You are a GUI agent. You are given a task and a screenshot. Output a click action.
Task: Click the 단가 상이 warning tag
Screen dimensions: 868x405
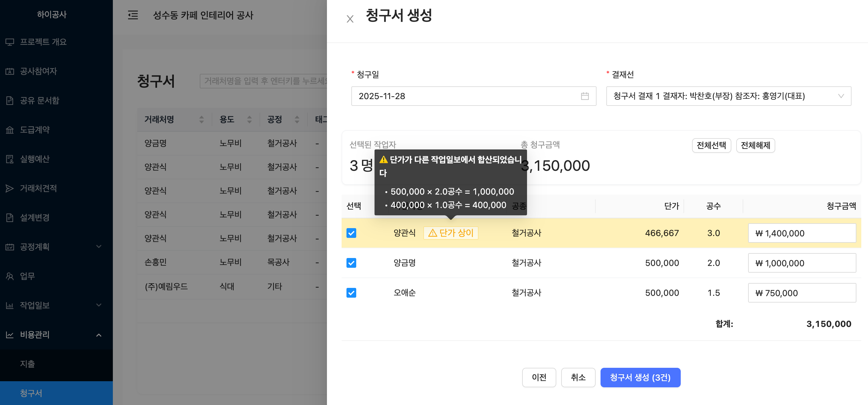coord(450,233)
